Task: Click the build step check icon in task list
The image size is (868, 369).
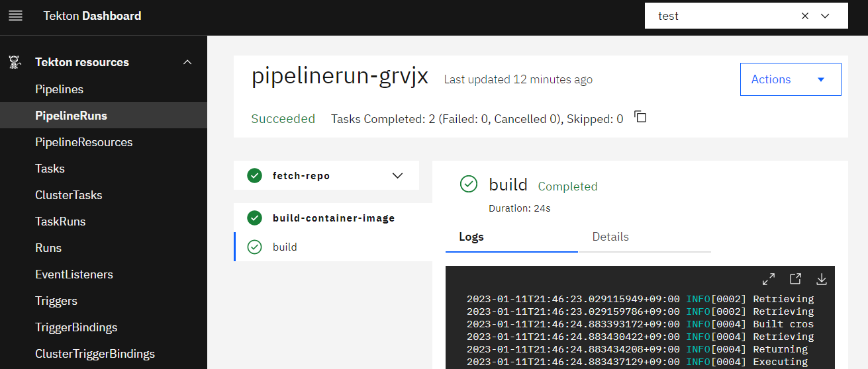Action: click(x=254, y=247)
